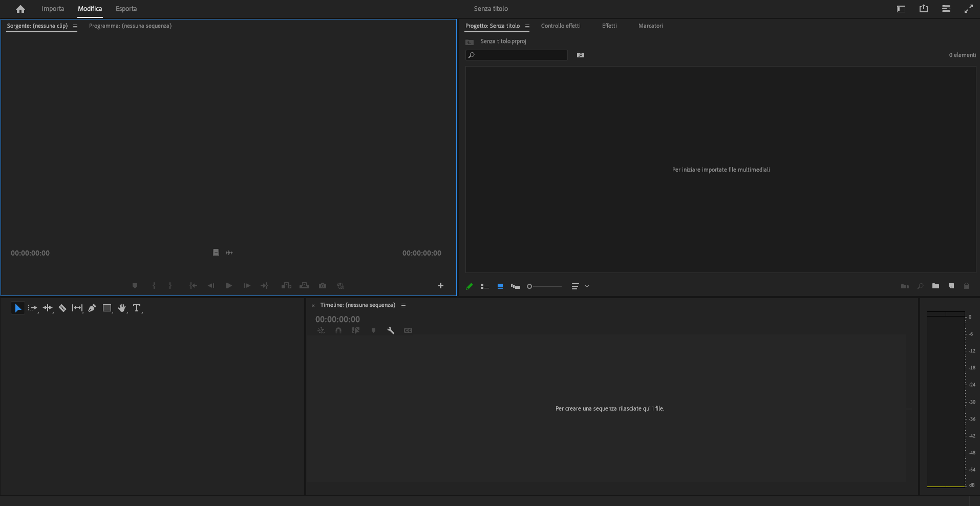This screenshot has height=506, width=980.
Task: Open the quick panel list icon beside share
Action: point(946,9)
